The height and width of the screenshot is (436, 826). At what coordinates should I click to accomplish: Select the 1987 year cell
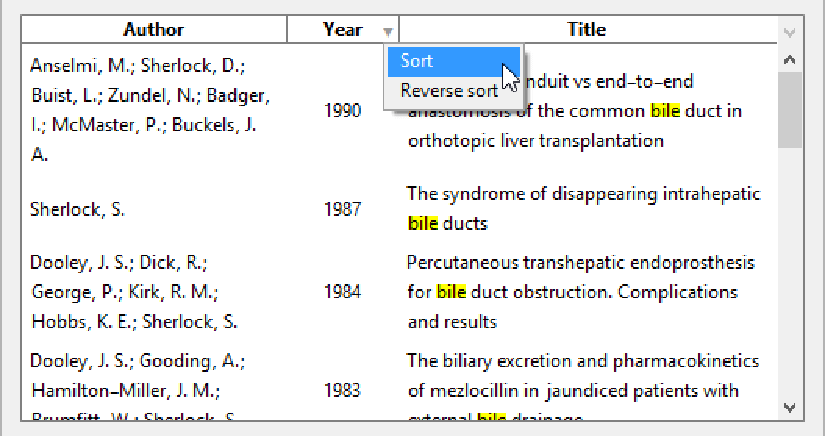point(343,210)
